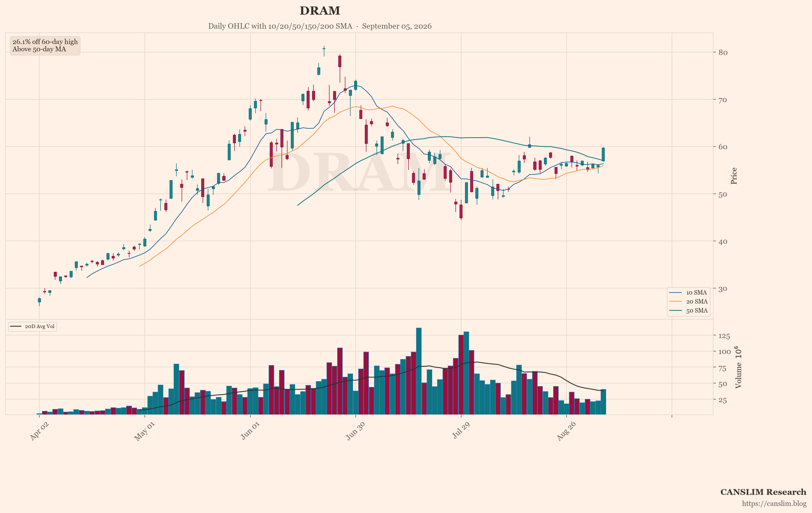Click the price axis label 70
Screen dimensions: 812x513
[723, 100]
